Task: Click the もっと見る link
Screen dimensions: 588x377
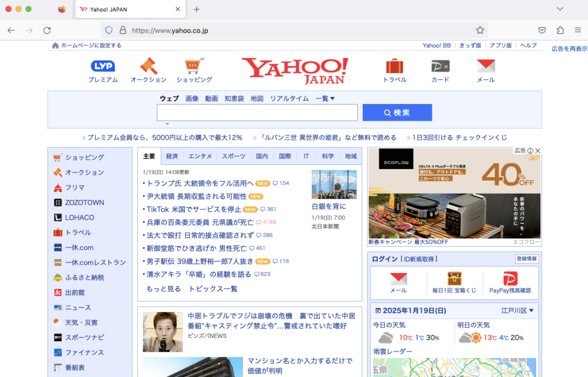Action: pos(164,288)
